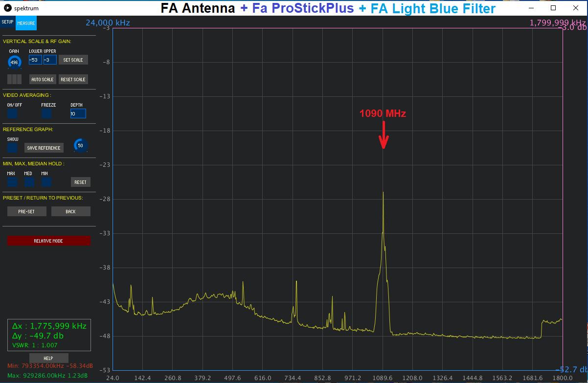This screenshot has height=383, width=588.
Task: Click the Δy -49.7 db readout
Action: pos(38,336)
